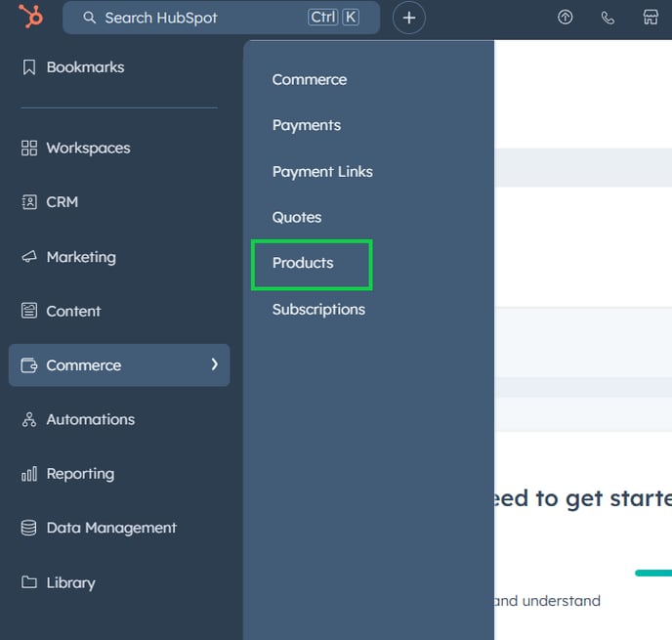The width and height of the screenshot is (672, 640).
Task: Click the Automations workflow icon
Action: (28, 419)
